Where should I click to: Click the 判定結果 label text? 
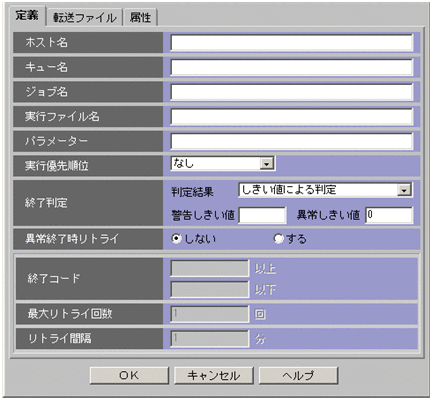tap(193, 192)
